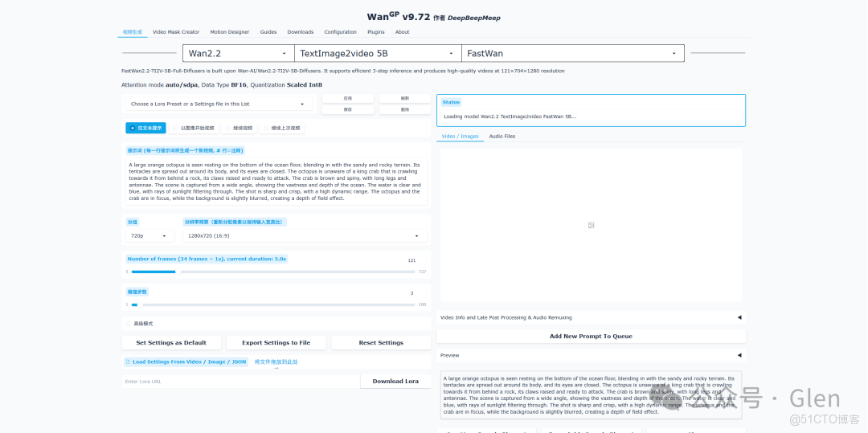The height and width of the screenshot is (433, 868).
Task: Click into the prompt text area about octopus
Action: 276,182
